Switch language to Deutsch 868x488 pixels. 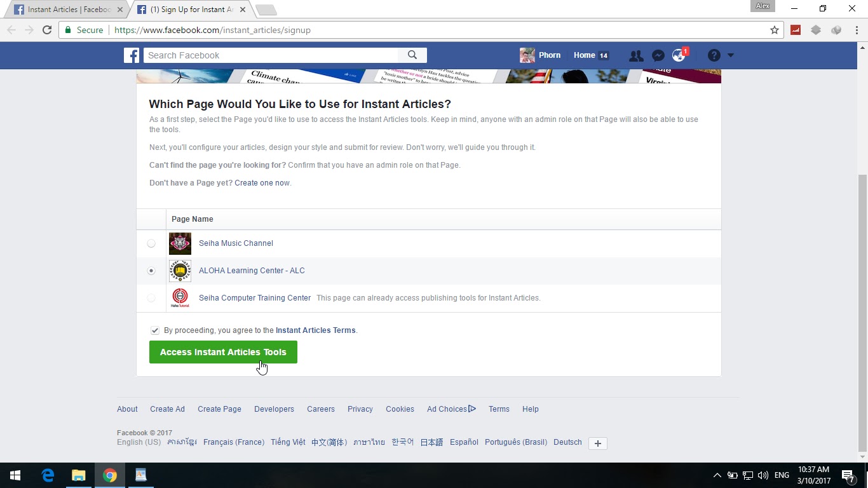click(x=567, y=442)
